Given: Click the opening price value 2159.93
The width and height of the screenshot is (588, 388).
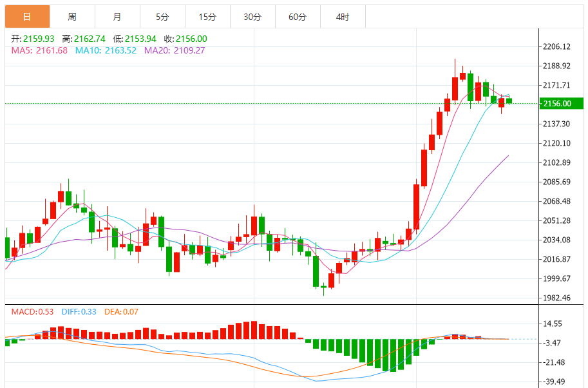Looking at the screenshot, I should click(39, 39).
